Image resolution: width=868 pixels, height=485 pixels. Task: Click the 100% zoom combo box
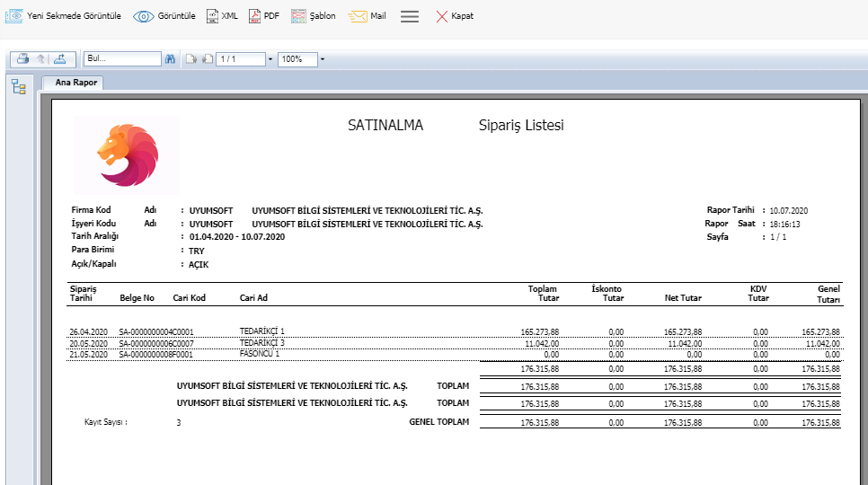click(x=296, y=59)
